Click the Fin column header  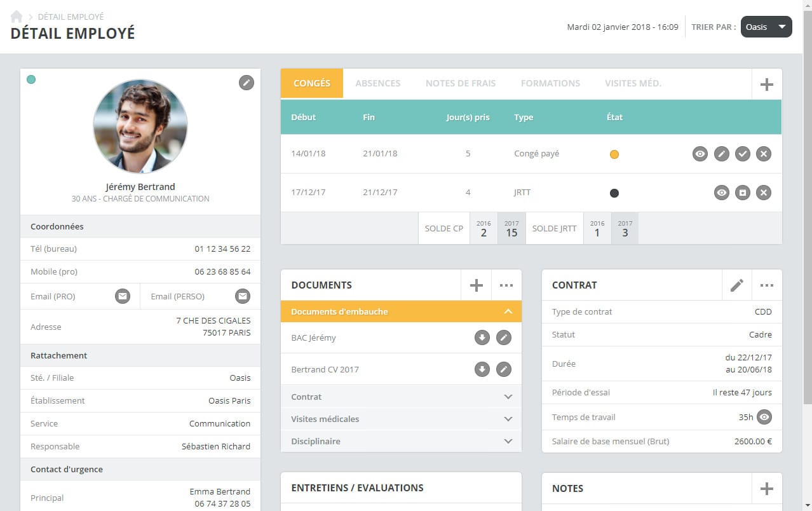pyautogui.click(x=369, y=117)
